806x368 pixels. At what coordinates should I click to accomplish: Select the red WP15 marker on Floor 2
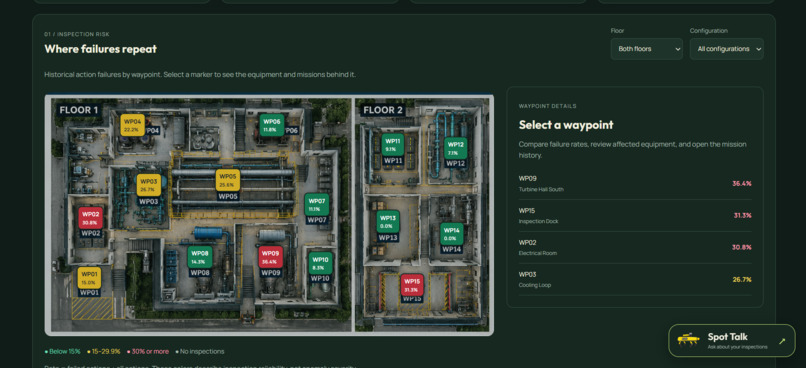click(x=412, y=285)
